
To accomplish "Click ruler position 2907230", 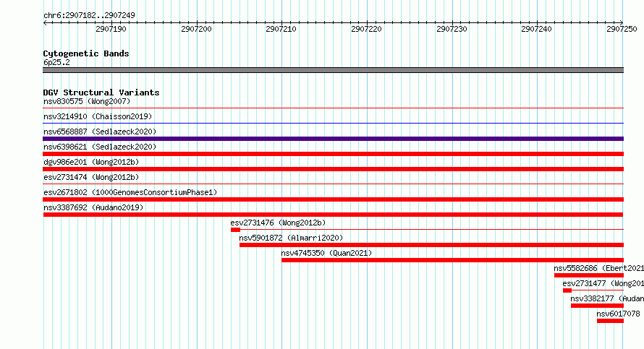I will (x=452, y=29).
